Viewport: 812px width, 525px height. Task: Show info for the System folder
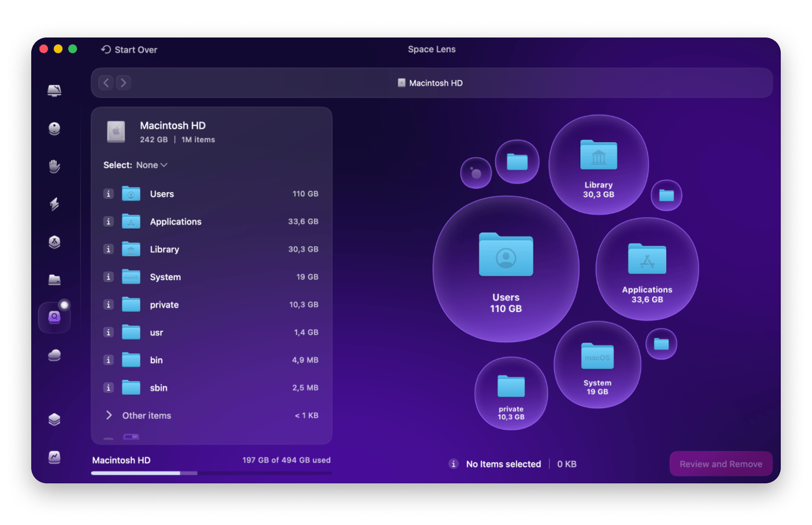(108, 277)
